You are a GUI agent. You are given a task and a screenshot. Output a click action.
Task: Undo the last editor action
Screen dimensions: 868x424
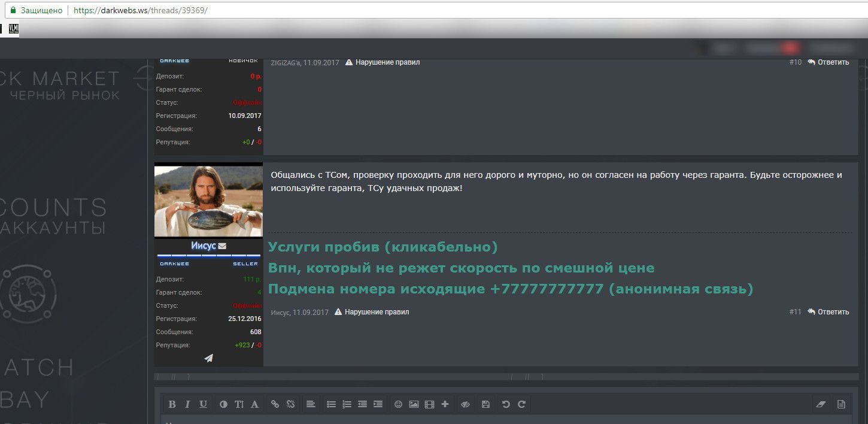tap(506, 404)
